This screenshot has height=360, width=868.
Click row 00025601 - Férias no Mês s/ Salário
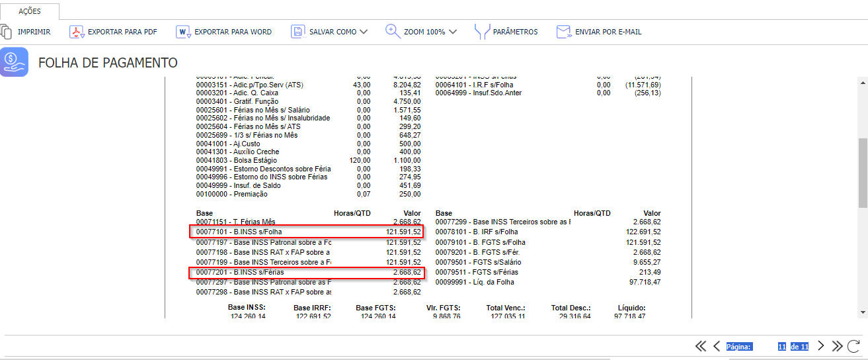(x=308, y=110)
